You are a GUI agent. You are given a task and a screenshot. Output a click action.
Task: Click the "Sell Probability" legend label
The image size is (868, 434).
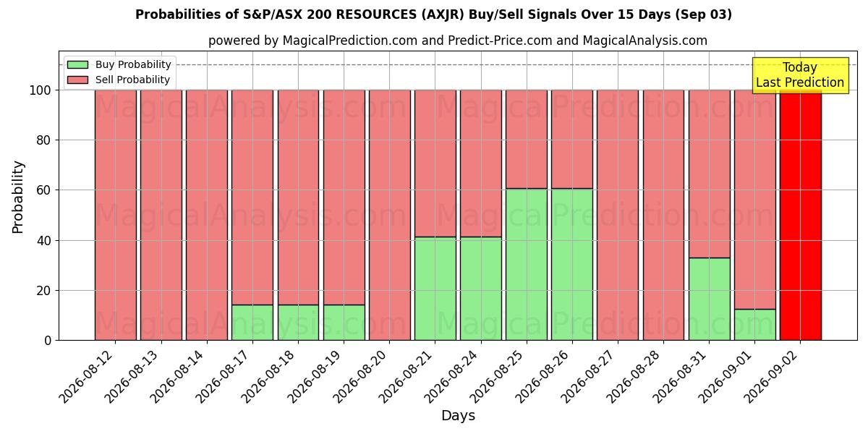coord(132,80)
